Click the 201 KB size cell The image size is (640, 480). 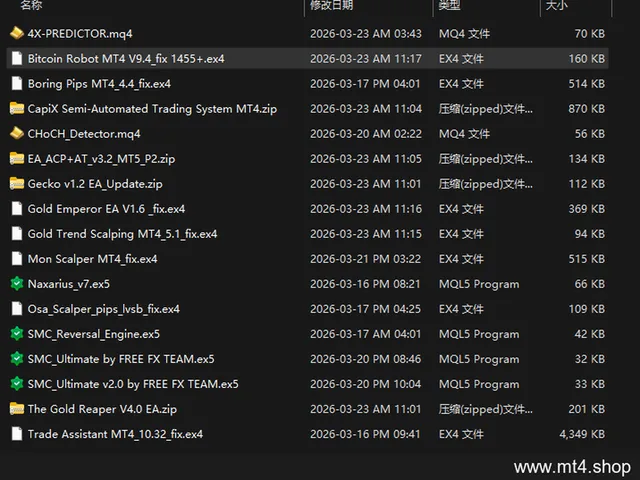(587, 409)
